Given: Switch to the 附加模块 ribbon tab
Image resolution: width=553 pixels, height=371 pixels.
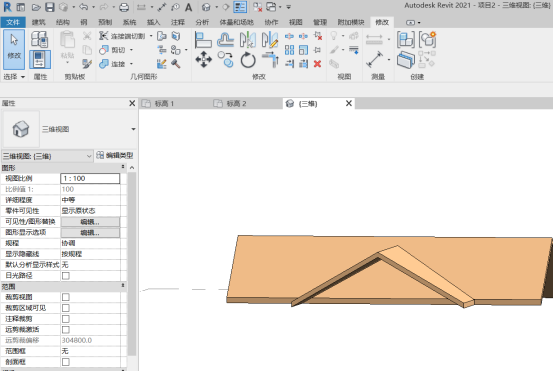Looking at the screenshot, I should pyautogui.click(x=351, y=22).
